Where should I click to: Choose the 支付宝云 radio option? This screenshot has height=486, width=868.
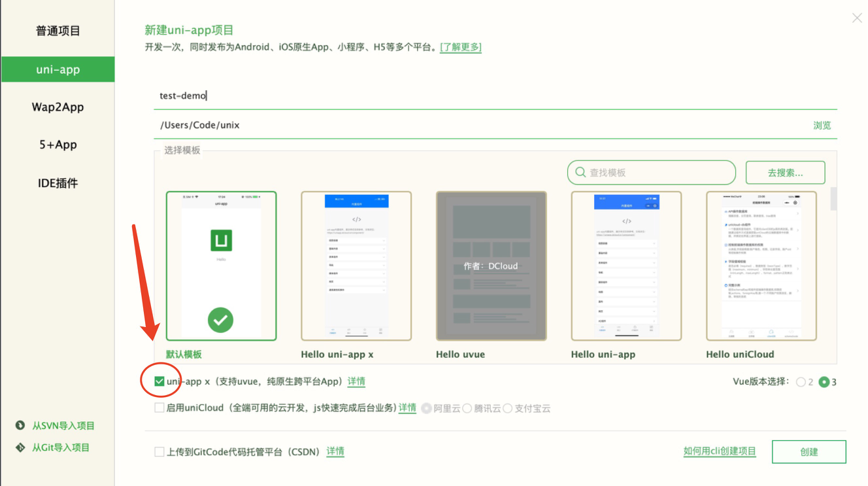tap(508, 408)
